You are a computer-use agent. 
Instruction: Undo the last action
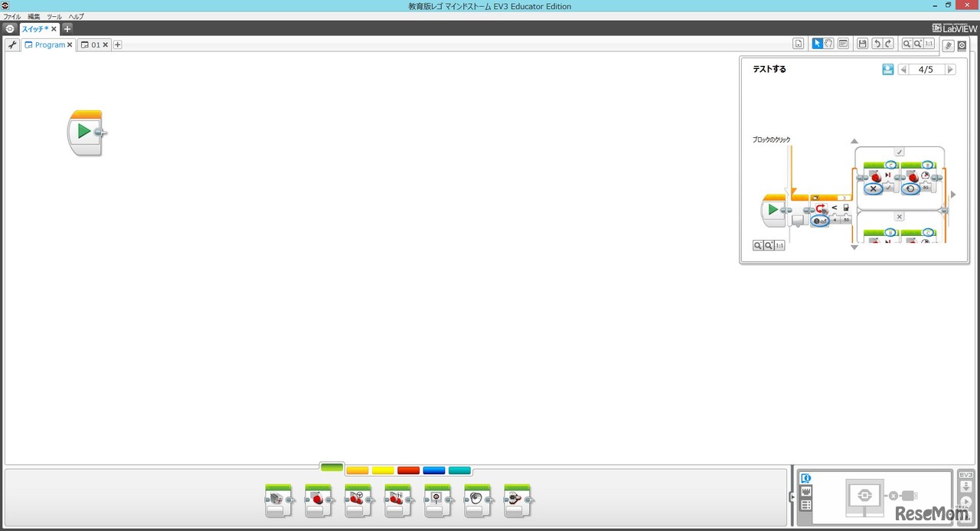click(877, 44)
